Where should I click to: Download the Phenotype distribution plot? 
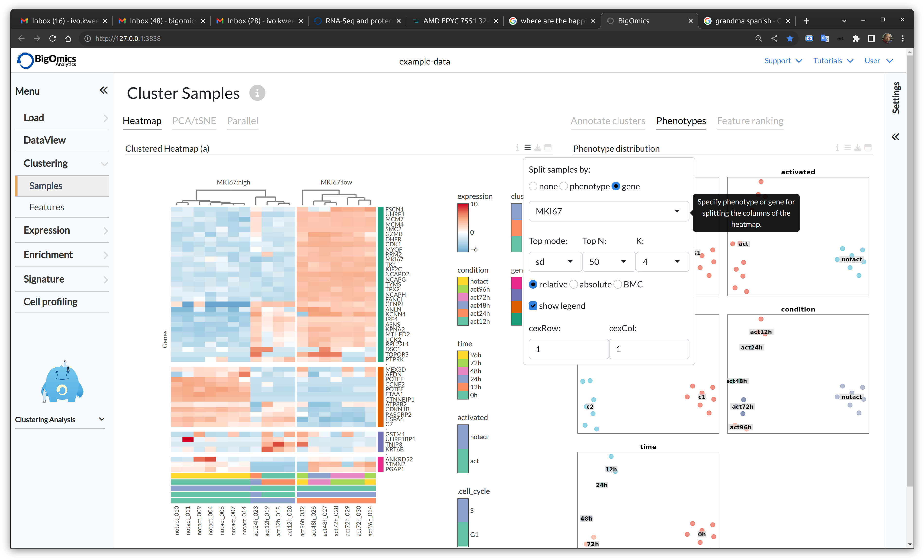(857, 147)
